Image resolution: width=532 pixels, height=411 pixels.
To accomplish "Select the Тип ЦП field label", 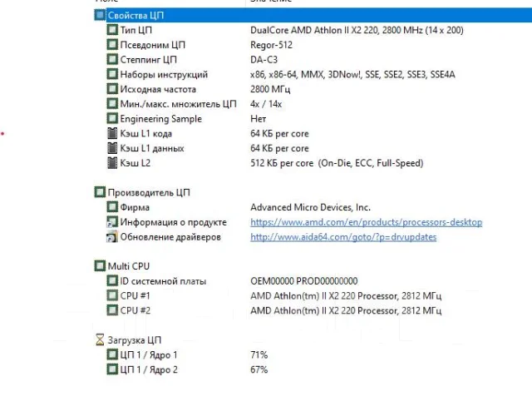I will (136, 30).
